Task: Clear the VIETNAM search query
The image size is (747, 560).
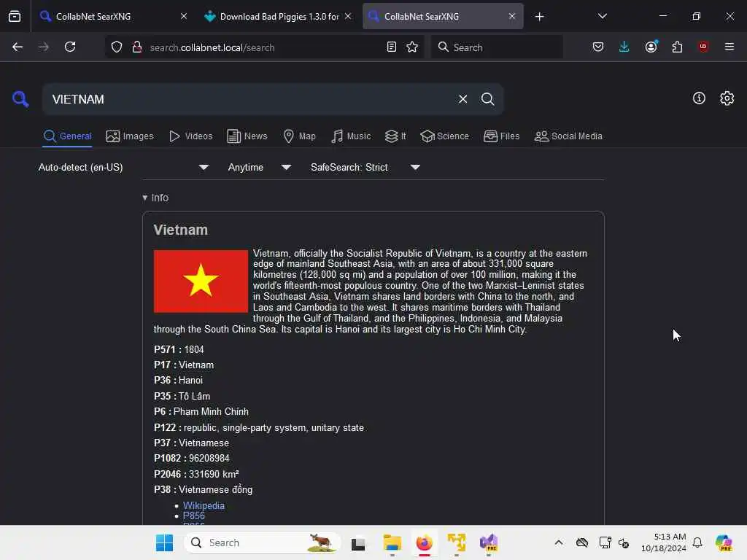Action: coord(462,99)
